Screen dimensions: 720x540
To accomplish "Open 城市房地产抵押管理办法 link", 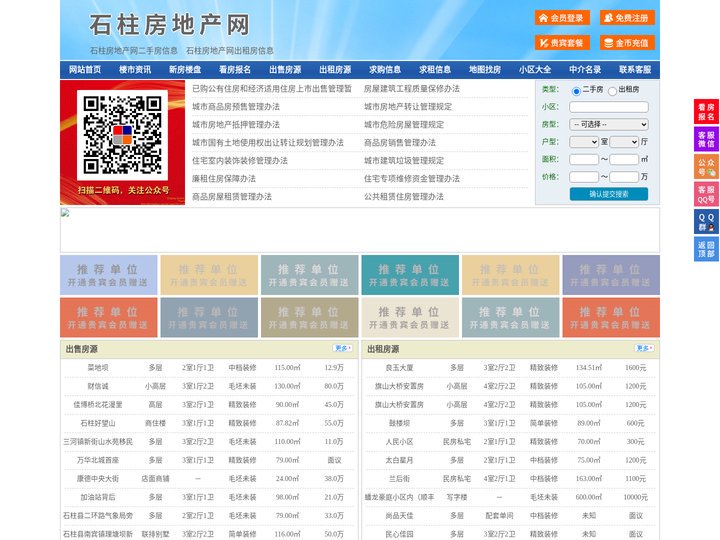I will click(x=236, y=125).
